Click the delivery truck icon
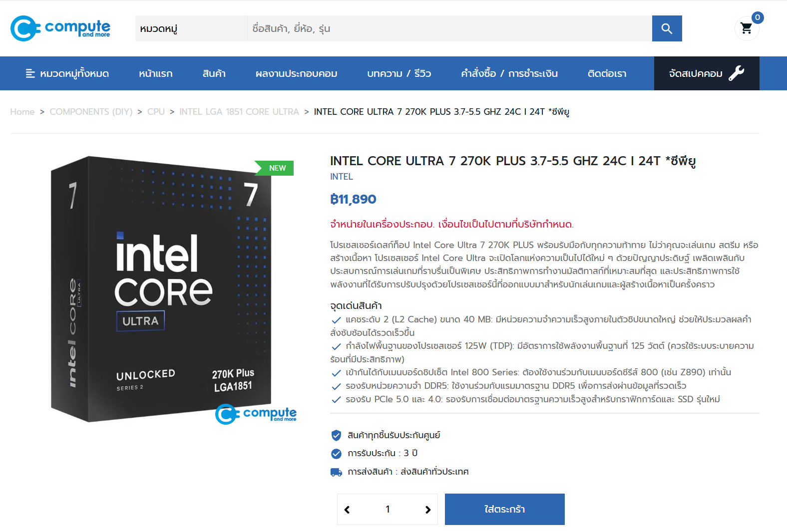 pos(336,472)
